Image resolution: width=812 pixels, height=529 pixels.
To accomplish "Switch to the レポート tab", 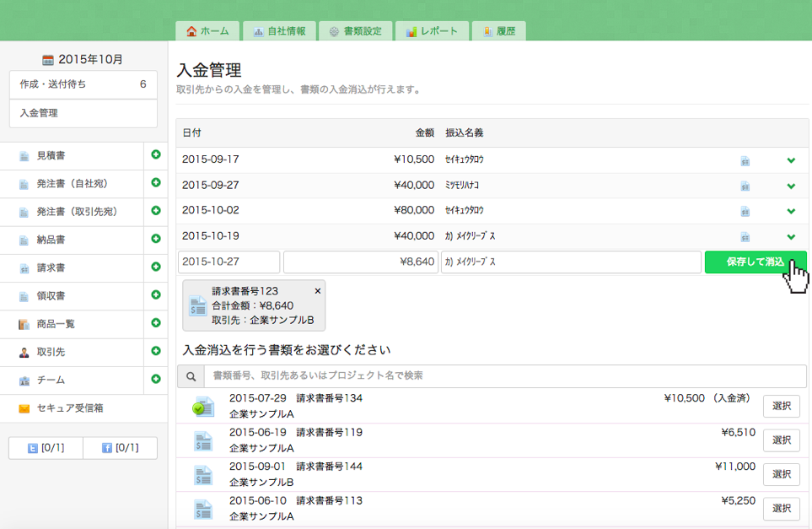I will point(432,31).
